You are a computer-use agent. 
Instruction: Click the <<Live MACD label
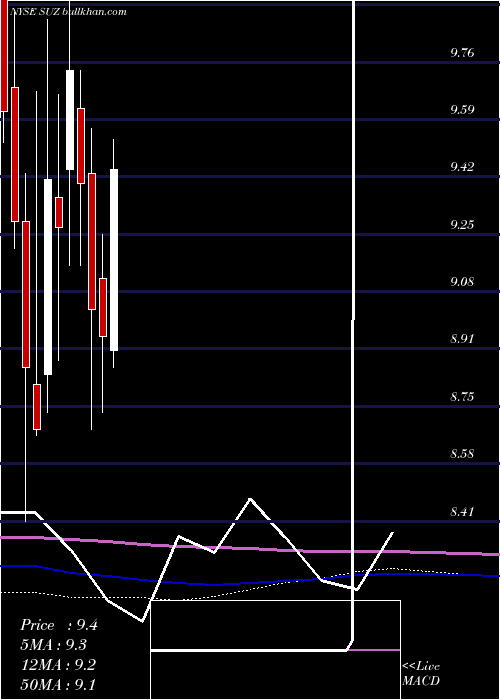pyautogui.click(x=421, y=674)
